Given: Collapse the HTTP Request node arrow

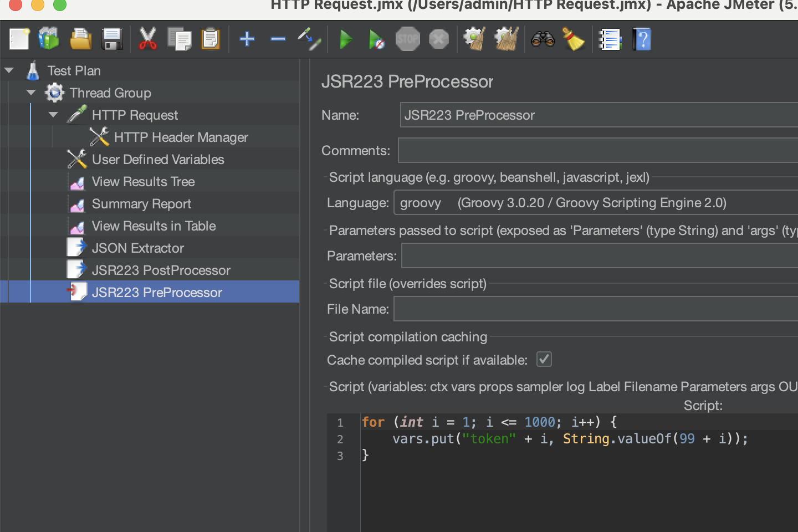Looking at the screenshot, I should click(x=53, y=115).
